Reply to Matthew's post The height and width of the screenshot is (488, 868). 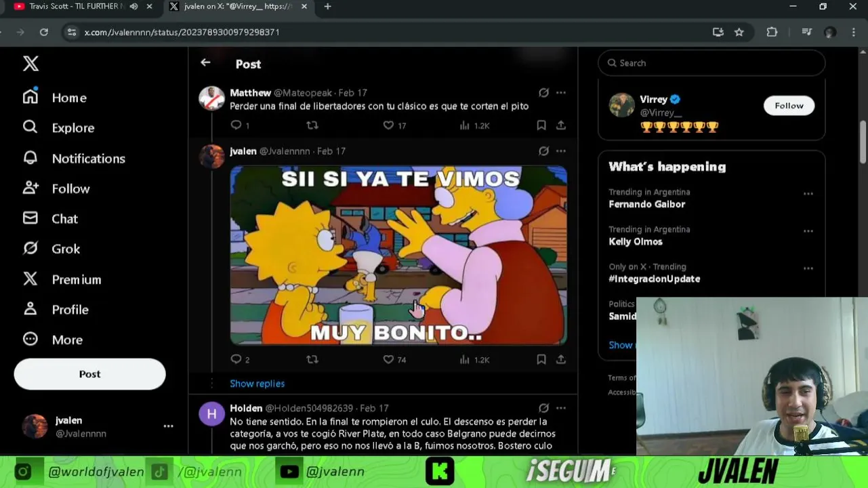236,125
